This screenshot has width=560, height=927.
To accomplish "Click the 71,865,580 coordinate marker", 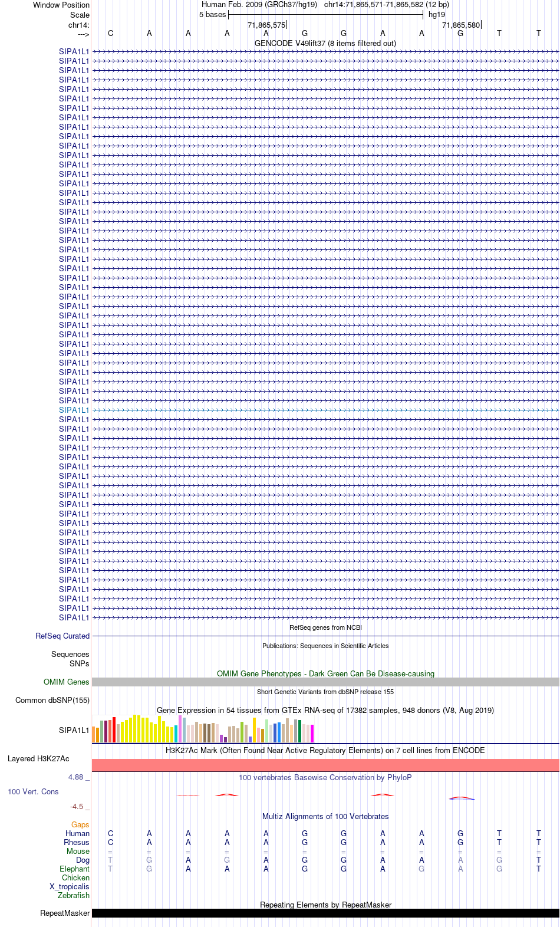I will pyautogui.click(x=461, y=25).
